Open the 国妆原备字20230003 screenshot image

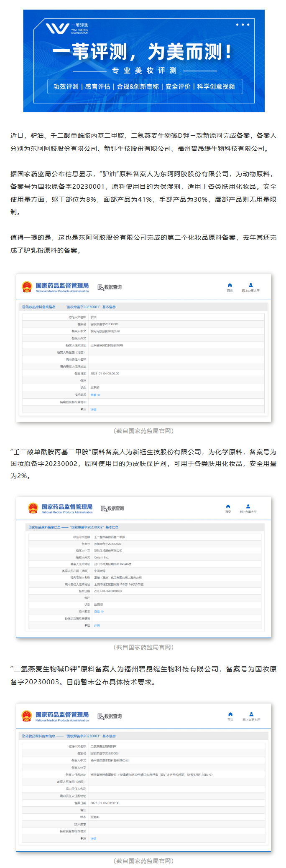(143, 777)
